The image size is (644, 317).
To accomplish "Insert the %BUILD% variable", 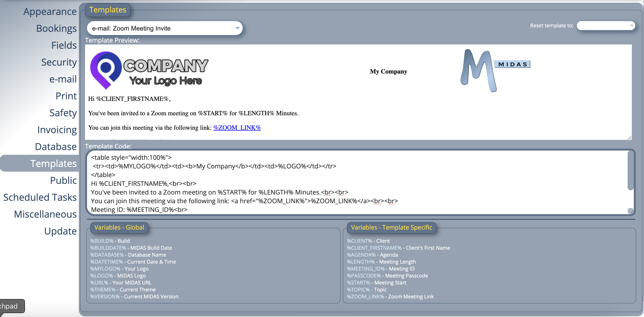I will coord(102,241).
